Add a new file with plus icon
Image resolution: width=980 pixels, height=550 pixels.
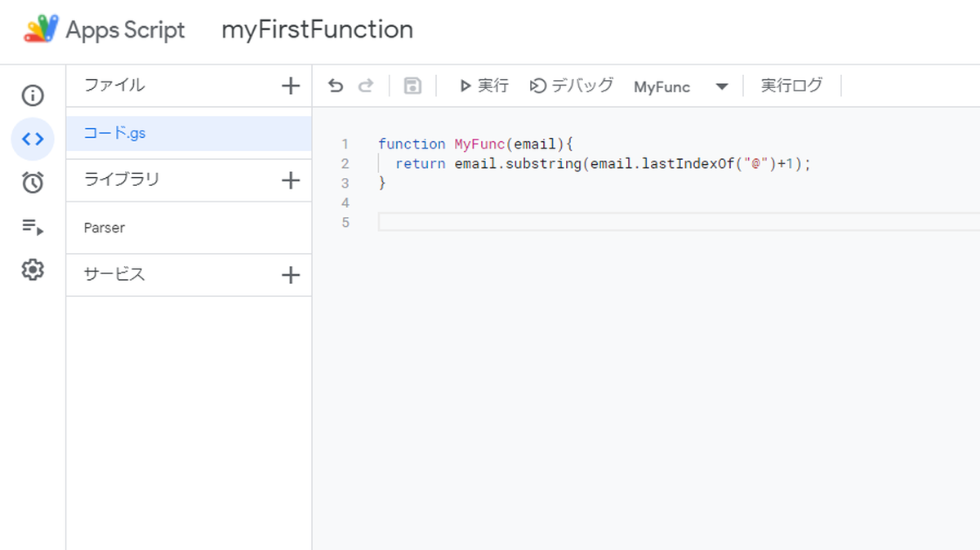click(291, 86)
